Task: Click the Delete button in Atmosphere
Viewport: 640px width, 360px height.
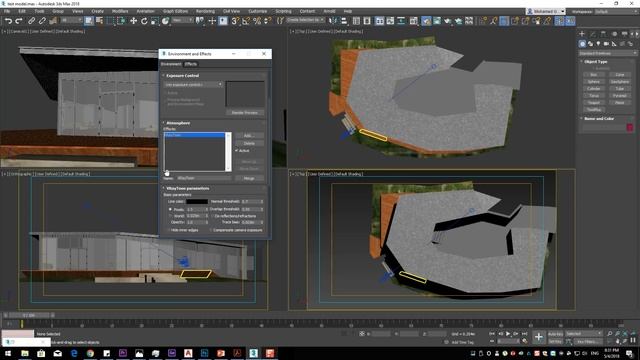Action: coord(249,144)
